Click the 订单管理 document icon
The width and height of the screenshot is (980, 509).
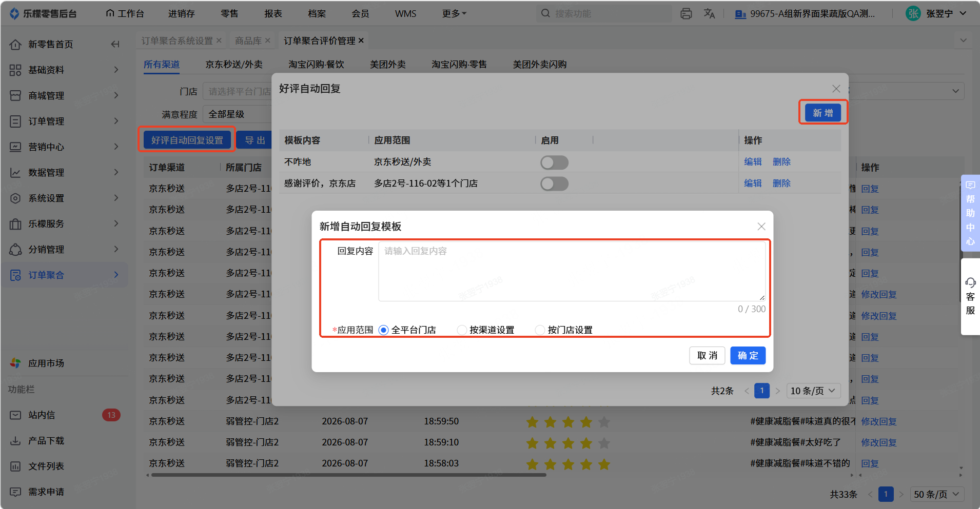15,121
